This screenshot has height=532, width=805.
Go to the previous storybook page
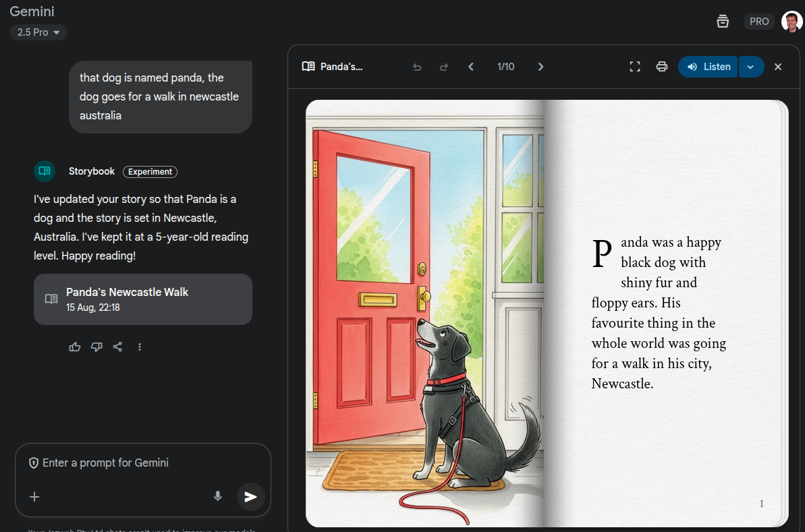(471, 67)
